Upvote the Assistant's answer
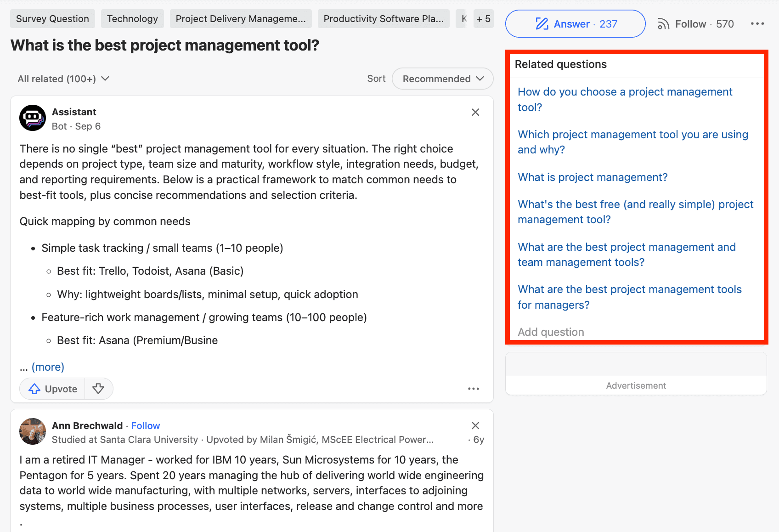Image resolution: width=779 pixels, height=532 pixels. coord(53,389)
